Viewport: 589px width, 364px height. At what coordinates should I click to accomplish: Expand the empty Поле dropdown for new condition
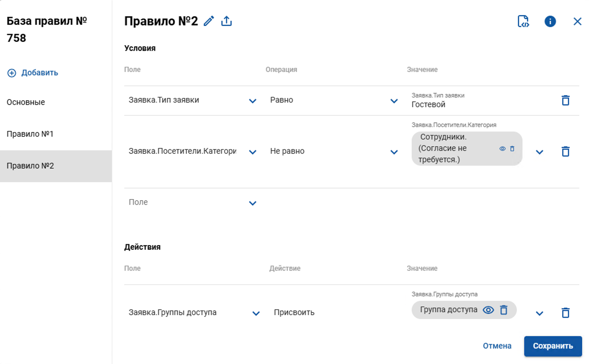(x=253, y=203)
